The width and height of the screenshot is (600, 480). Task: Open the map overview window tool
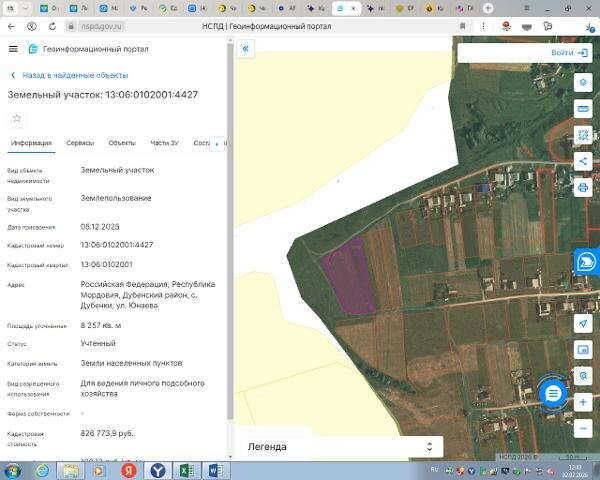pyautogui.click(x=583, y=350)
